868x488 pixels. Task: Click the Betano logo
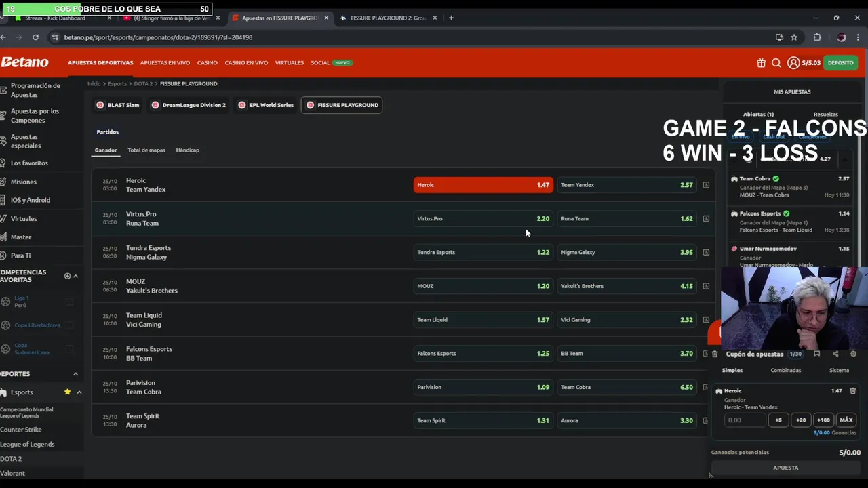pyautogui.click(x=24, y=62)
